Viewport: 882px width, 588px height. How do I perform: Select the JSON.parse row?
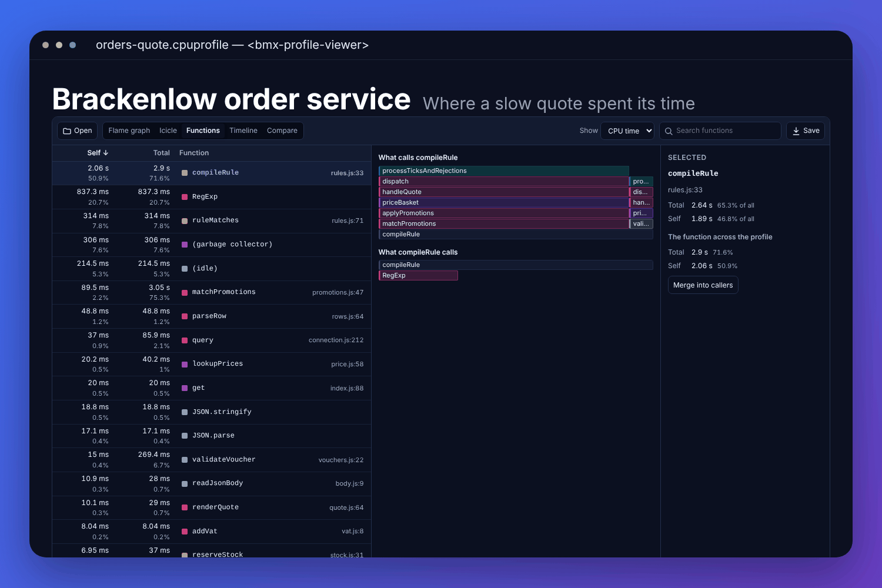[x=212, y=436]
